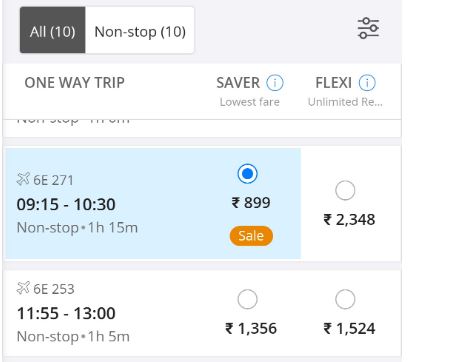The image size is (470, 362).
Task: Click the orange Sale badge
Action: pyautogui.click(x=251, y=236)
